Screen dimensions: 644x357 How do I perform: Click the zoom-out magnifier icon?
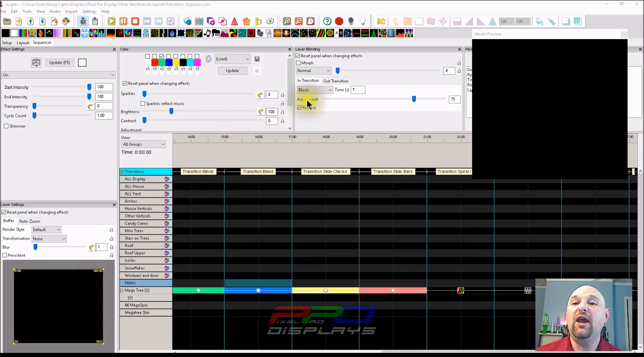tap(299, 21)
